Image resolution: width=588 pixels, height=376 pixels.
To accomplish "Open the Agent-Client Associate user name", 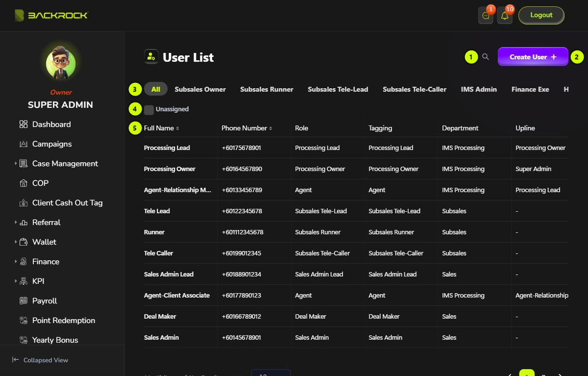I will (177, 296).
